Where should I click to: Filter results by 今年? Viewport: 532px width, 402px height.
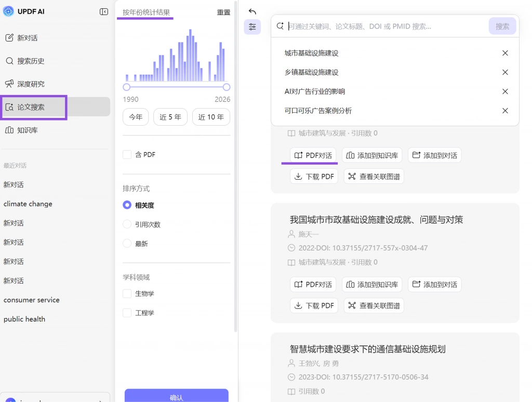click(136, 117)
